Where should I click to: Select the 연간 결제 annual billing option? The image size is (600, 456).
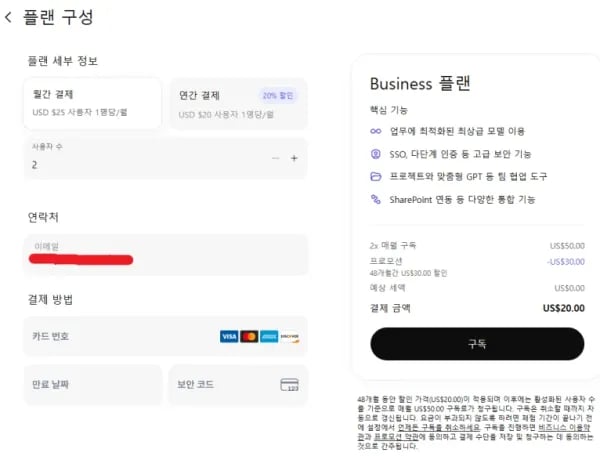(238, 104)
